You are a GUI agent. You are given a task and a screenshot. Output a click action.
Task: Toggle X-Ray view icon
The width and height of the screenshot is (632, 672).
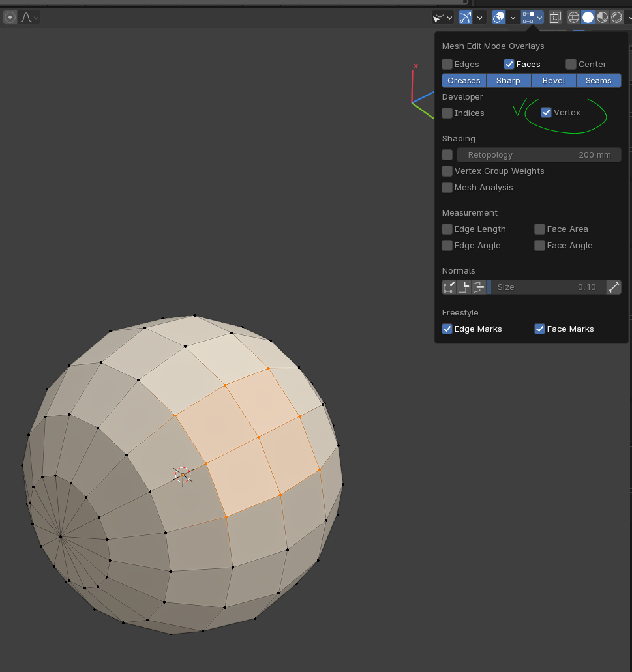tap(555, 18)
